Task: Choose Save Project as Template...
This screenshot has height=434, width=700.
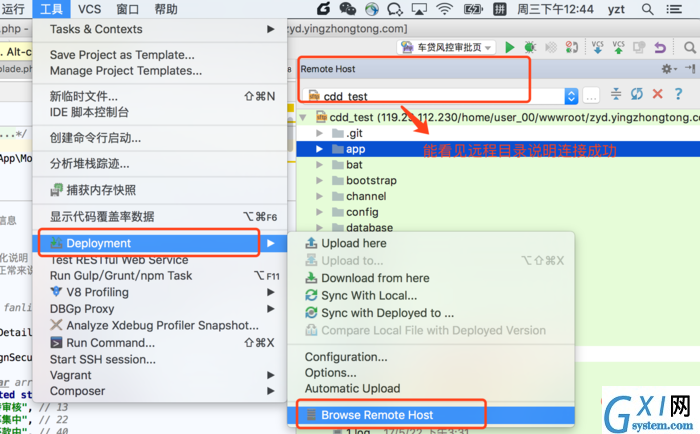Action: click(x=160, y=54)
